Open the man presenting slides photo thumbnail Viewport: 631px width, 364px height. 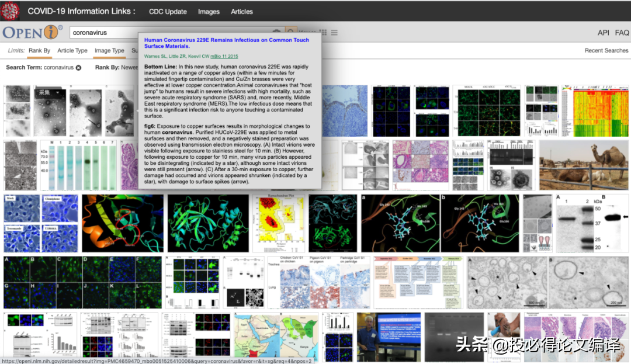pyautogui.click(x=389, y=337)
